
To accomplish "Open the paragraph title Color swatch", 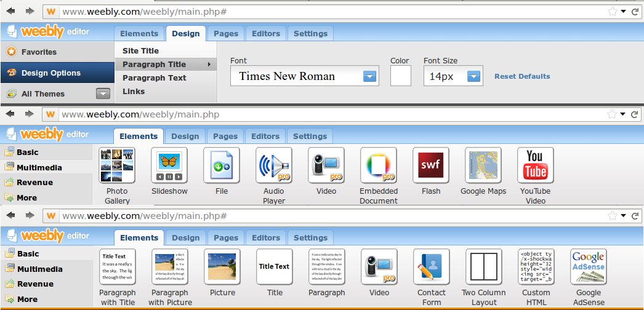I will pyautogui.click(x=400, y=76).
